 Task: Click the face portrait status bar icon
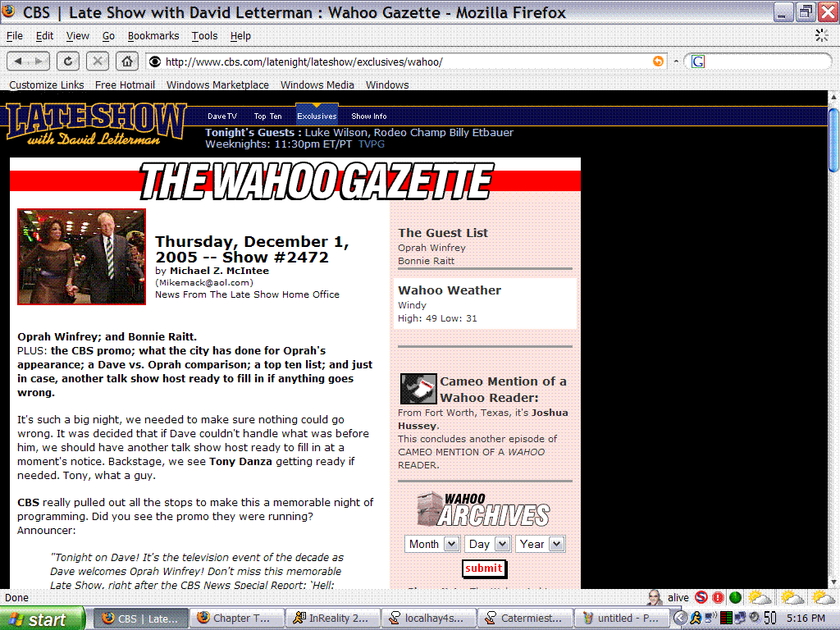(654, 597)
